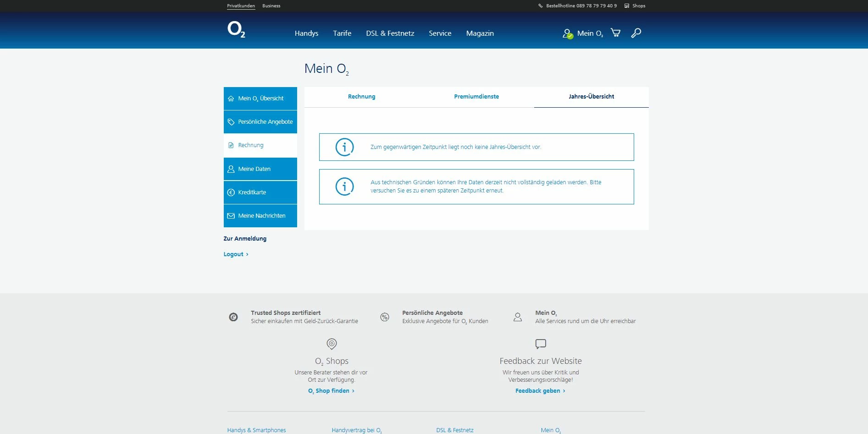Viewport: 868px width, 434px height.
Task: Click the euro icon beside Kreditkarte
Action: pos(231,192)
